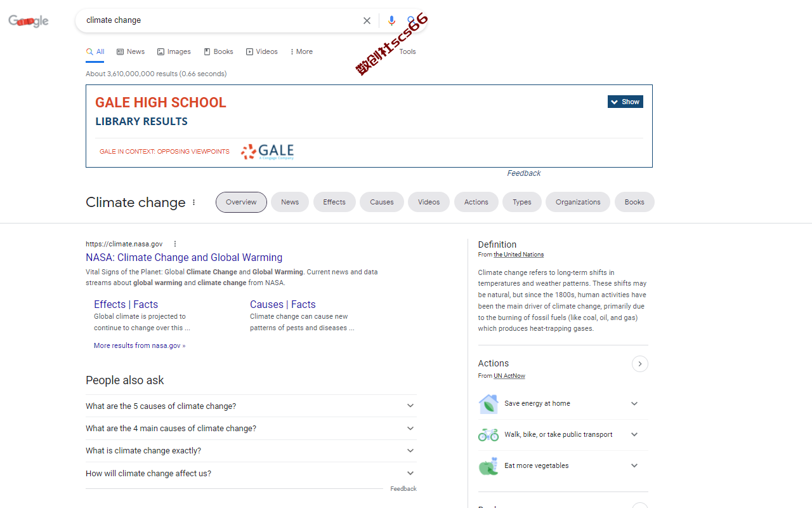
Task: Select the Types chip
Action: coord(522,203)
